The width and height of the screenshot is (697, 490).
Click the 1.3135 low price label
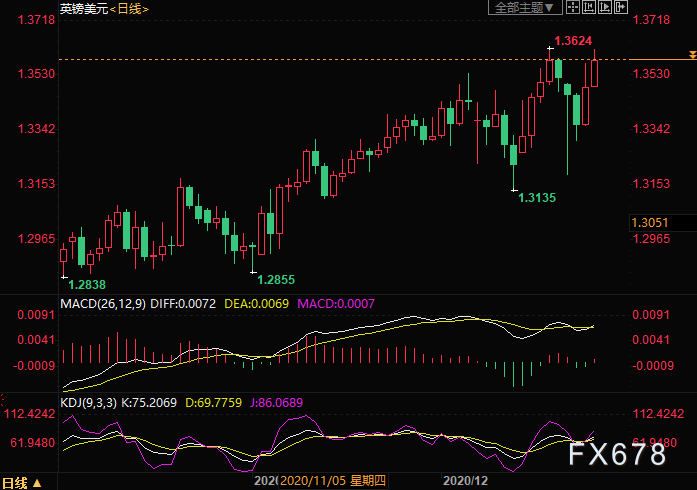click(537, 199)
